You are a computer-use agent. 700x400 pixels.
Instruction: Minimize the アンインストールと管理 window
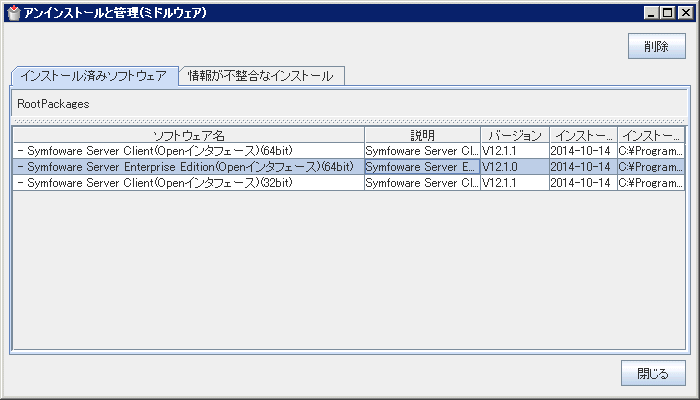click(x=651, y=13)
